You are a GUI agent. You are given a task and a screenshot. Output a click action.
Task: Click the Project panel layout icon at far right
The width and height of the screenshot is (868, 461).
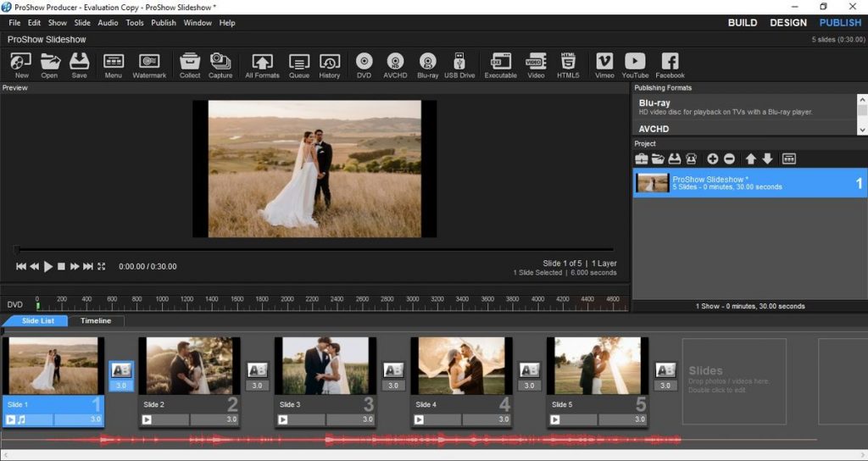point(789,158)
